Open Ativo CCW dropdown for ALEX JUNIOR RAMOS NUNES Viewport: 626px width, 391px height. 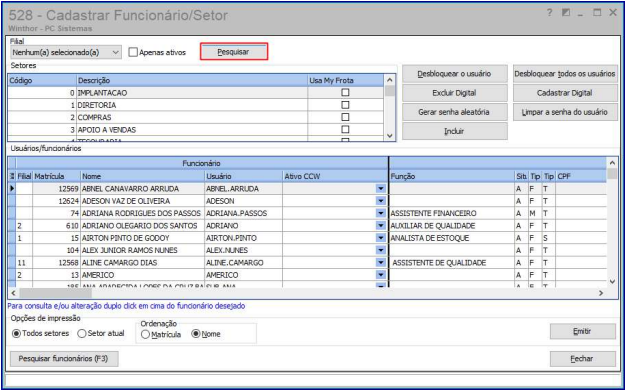click(380, 250)
